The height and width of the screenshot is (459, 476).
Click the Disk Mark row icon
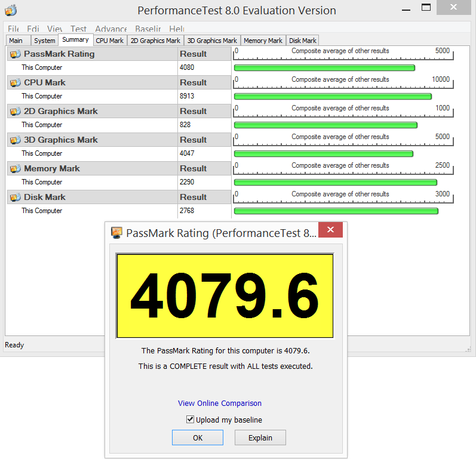pos(15,197)
